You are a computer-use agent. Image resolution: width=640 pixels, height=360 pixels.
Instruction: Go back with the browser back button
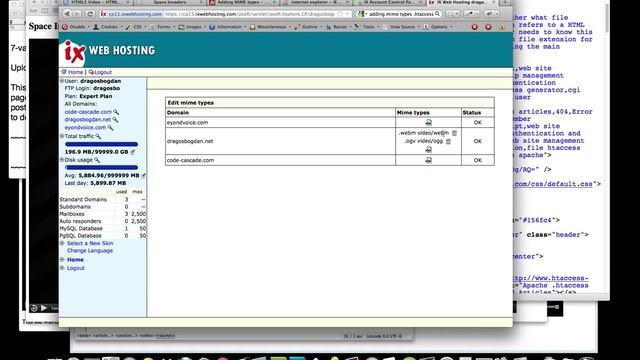[x=67, y=14]
